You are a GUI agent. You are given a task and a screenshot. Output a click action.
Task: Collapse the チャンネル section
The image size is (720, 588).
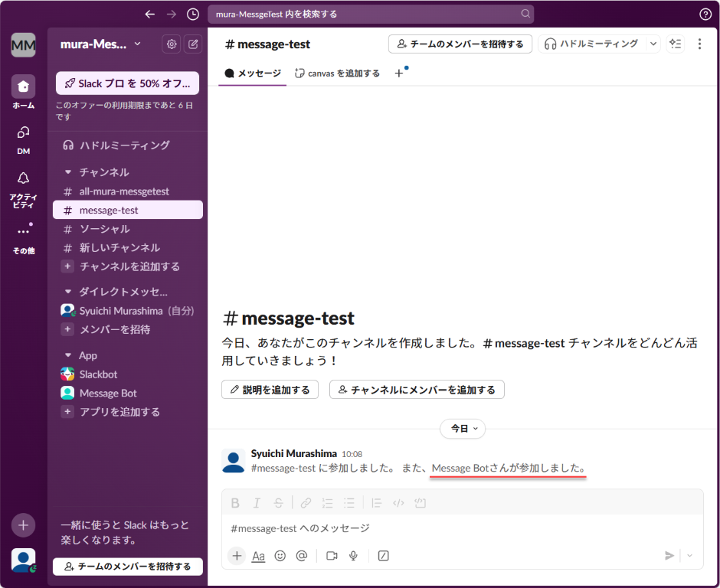point(68,172)
